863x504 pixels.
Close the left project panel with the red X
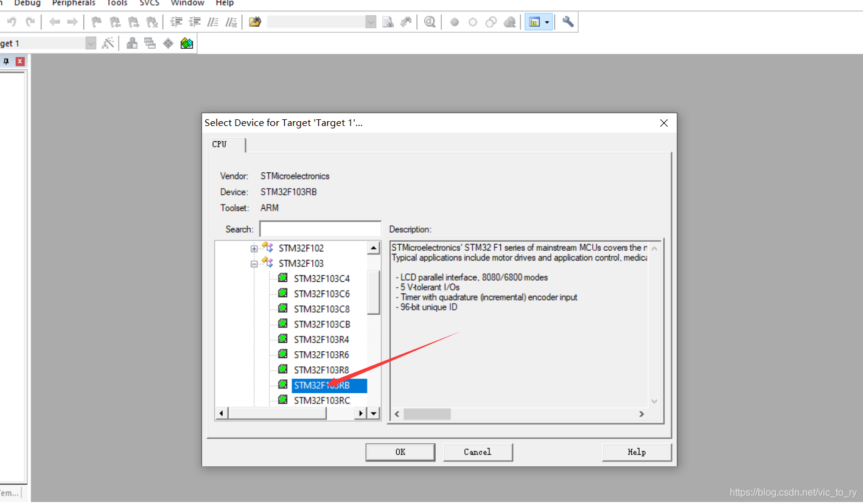(20, 61)
